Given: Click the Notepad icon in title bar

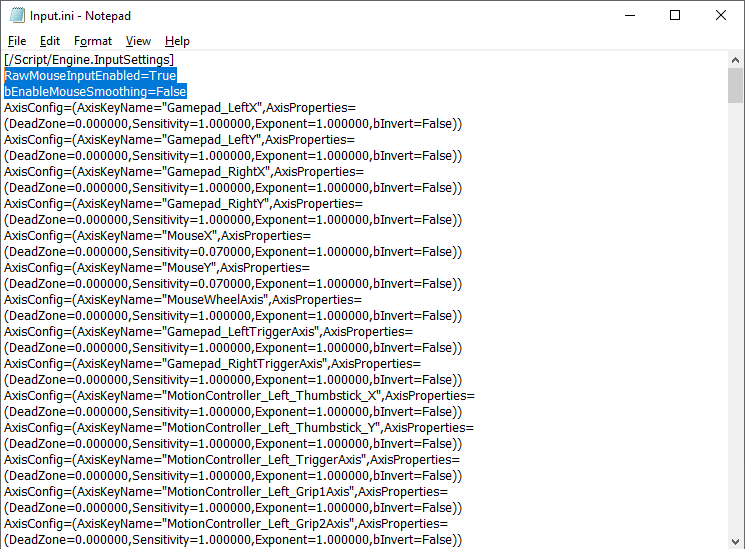Looking at the screenshot, I should click(x=15, y=15).
